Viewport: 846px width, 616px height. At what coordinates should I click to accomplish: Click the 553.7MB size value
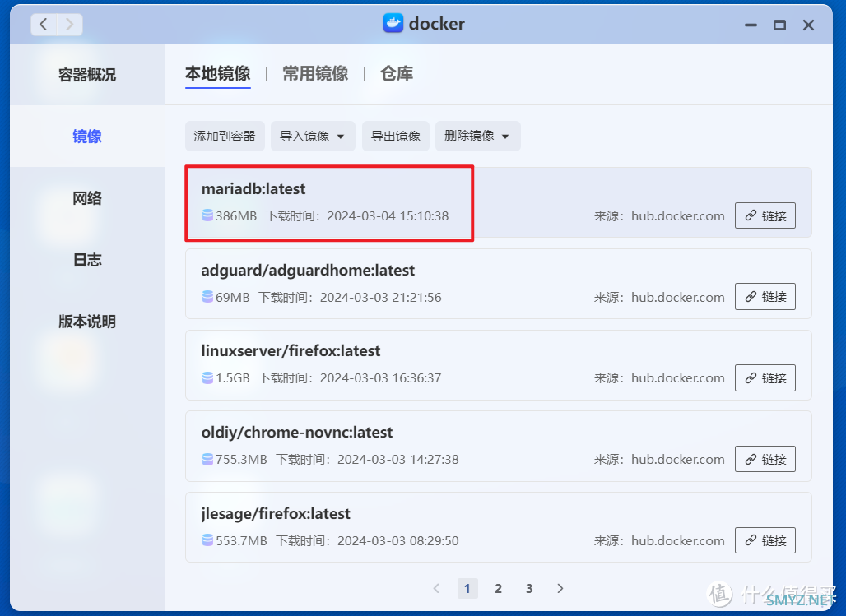click(241, 541)
